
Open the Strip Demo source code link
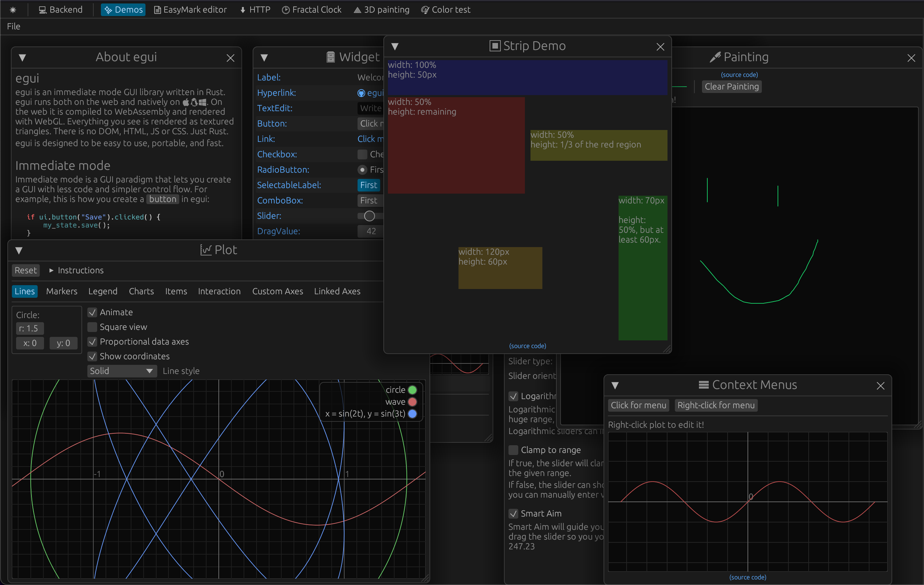pos(527,346)
